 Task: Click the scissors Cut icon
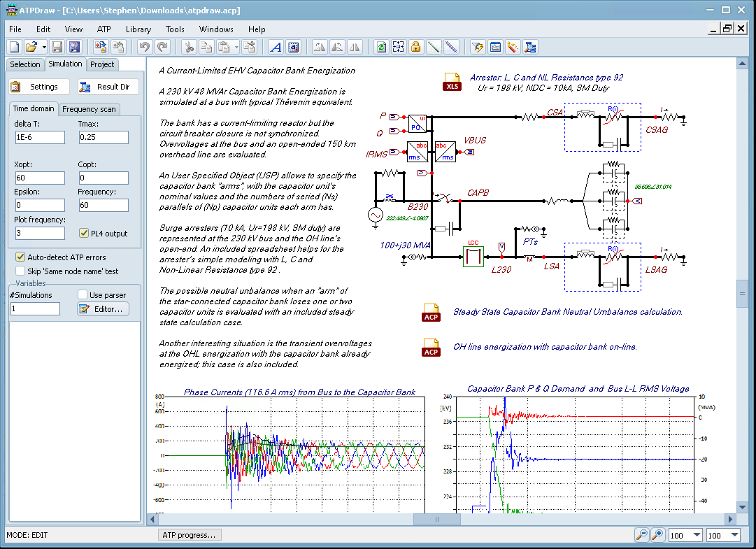click(x=188, y=47)
